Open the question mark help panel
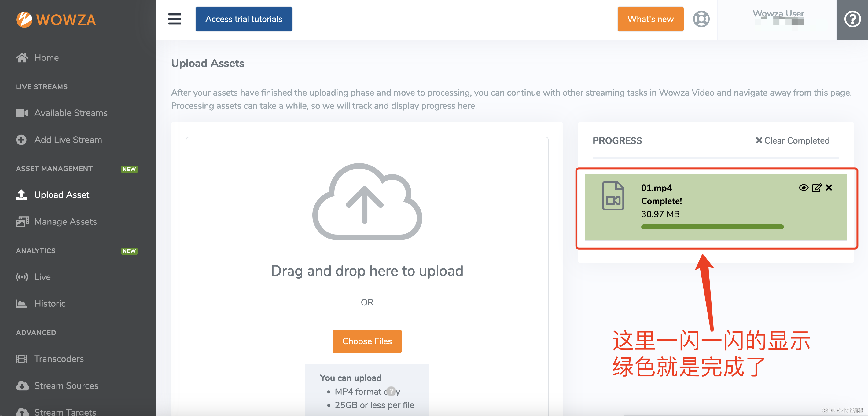This screenshot has width=868, height=416. point(852,19)
